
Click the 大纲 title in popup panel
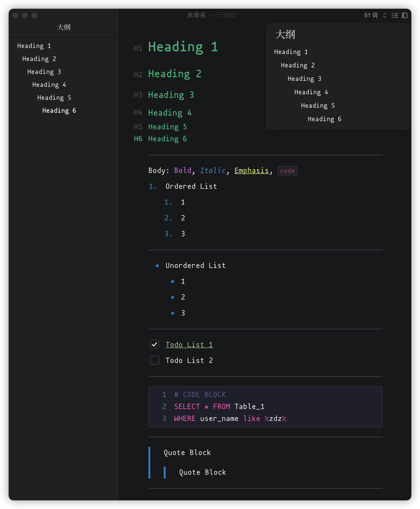click(x=285, y=34)
